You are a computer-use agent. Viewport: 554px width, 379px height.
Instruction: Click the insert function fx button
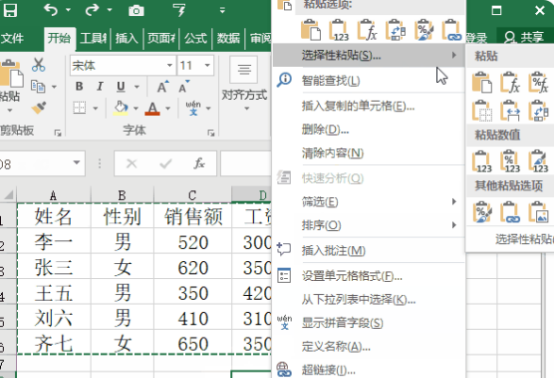tap(199, 163)
